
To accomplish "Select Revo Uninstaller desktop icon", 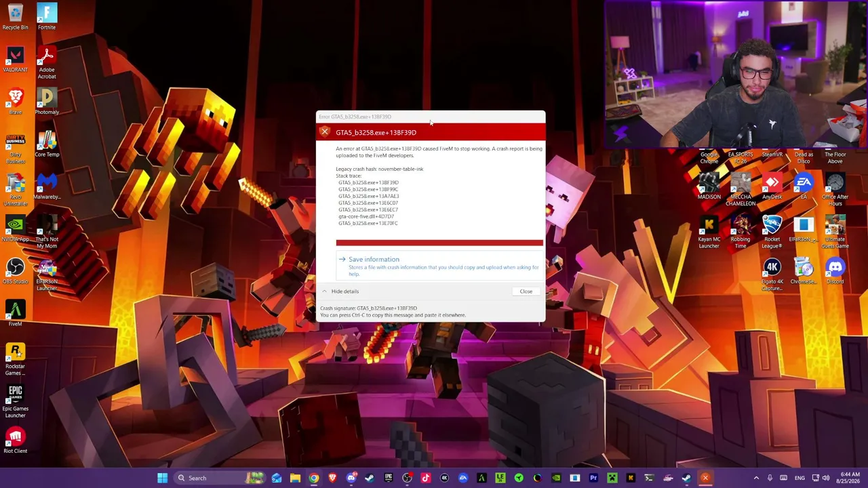I will (15, 190).
